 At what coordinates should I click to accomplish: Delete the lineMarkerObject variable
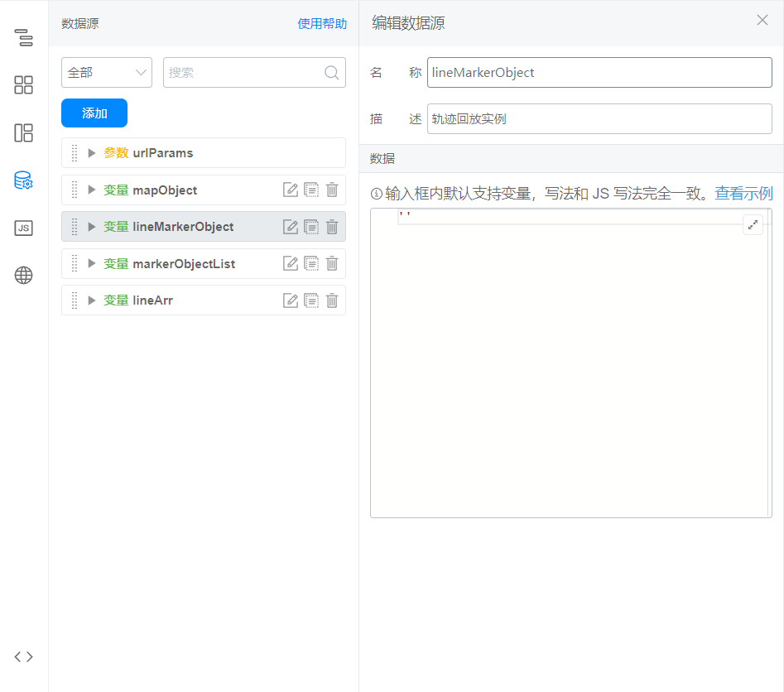332,227
